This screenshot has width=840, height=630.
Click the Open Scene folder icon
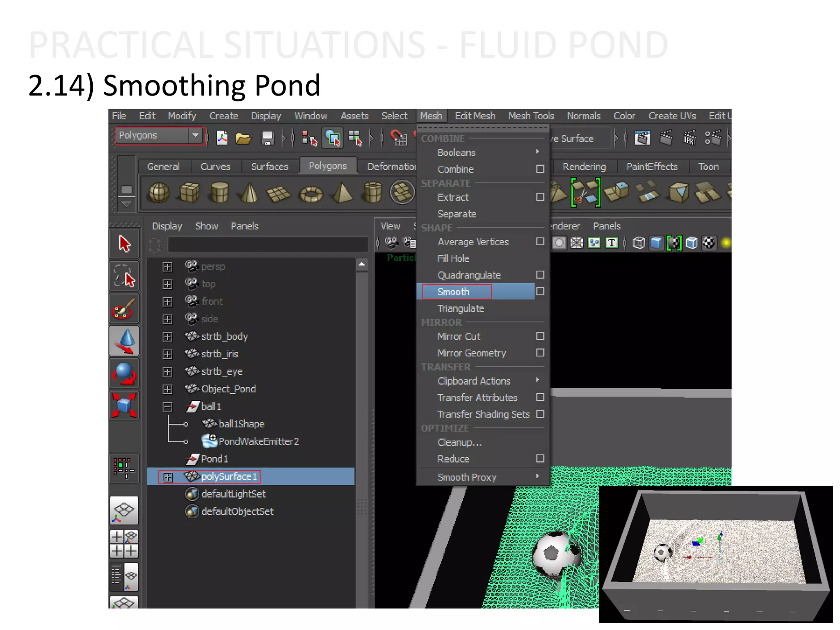[244, 138]
